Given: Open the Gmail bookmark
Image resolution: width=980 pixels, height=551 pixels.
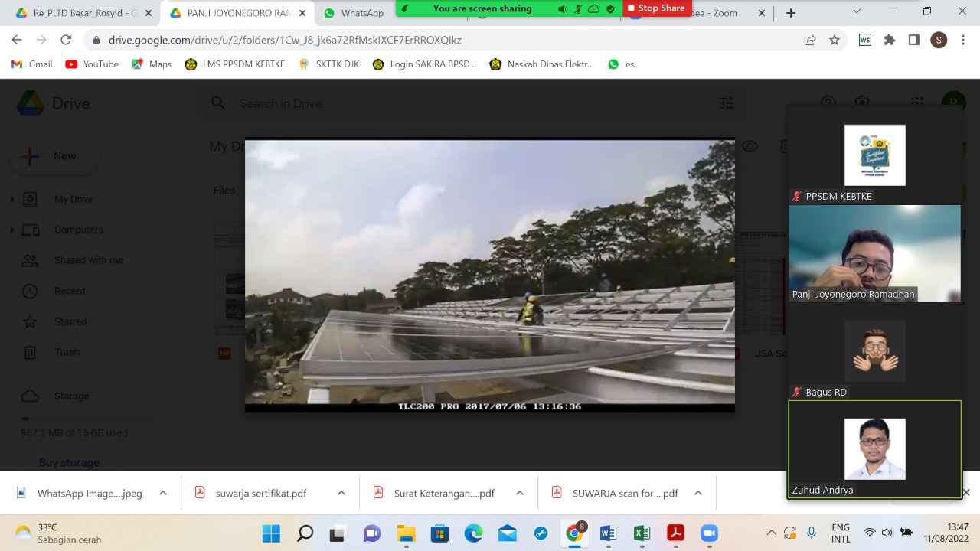Looking at the screenshot, I should click(31, 64).
